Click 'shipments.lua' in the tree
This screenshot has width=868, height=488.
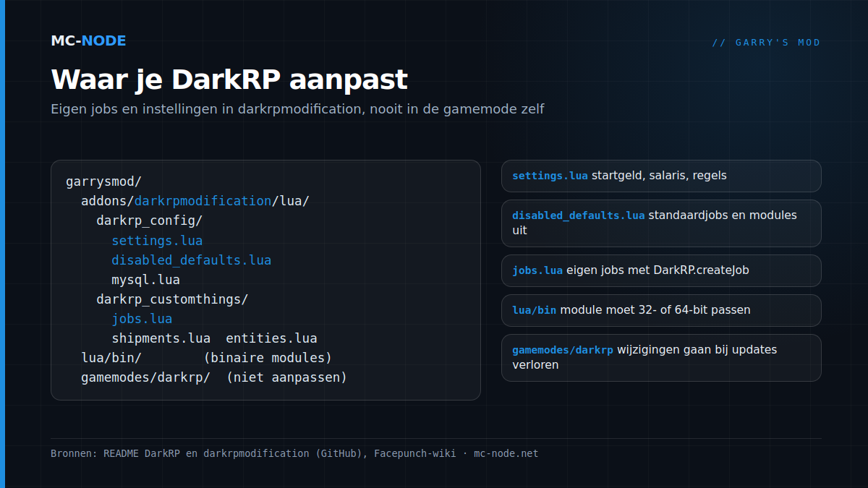(161, 338)
